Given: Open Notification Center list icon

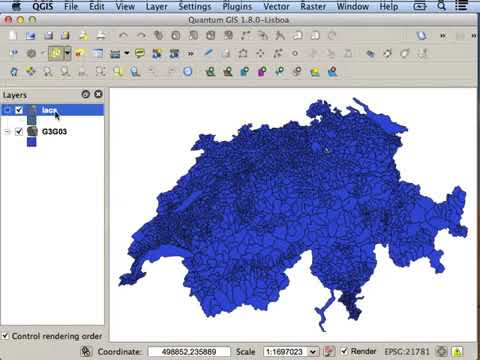Looking at the screenshot, I should point(461,6).
